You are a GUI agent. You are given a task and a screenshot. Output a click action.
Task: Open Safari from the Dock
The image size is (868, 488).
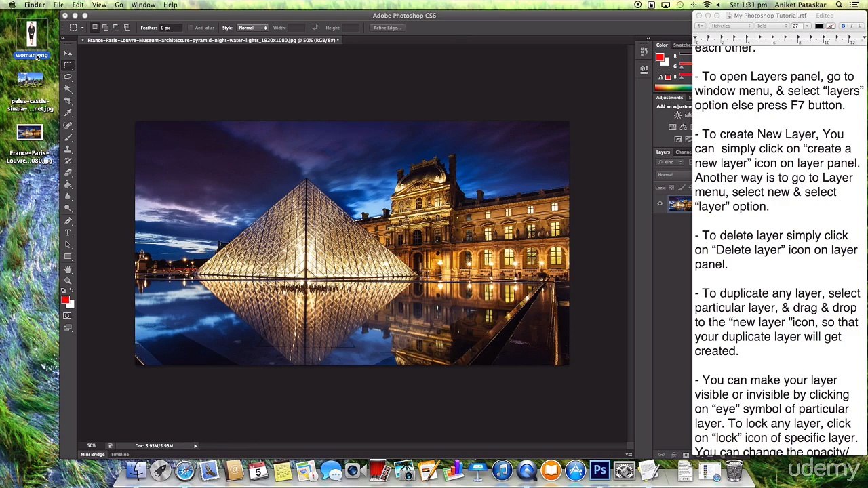click(x=184, y=470)
